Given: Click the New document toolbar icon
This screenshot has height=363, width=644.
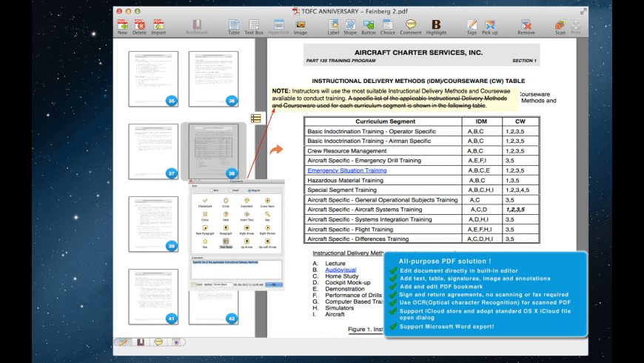Looking at the screenshot, I should [122, 27].
